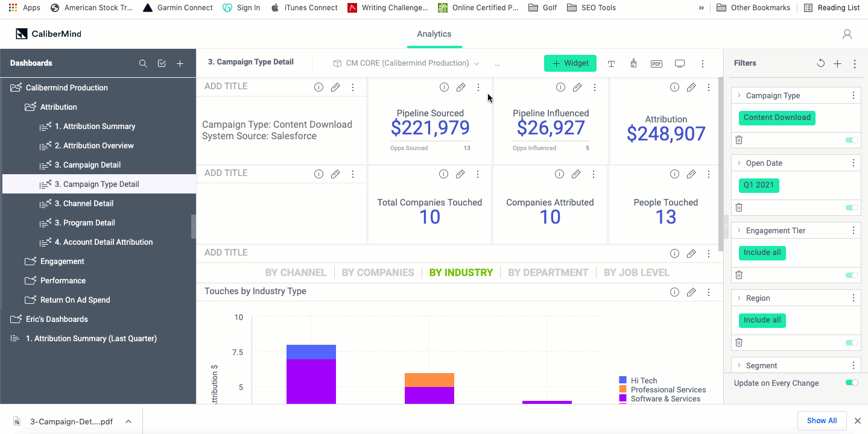868x434 pixels.
Task: Show info for Total Companies Touched widget
Action: (x=443, y=174)
